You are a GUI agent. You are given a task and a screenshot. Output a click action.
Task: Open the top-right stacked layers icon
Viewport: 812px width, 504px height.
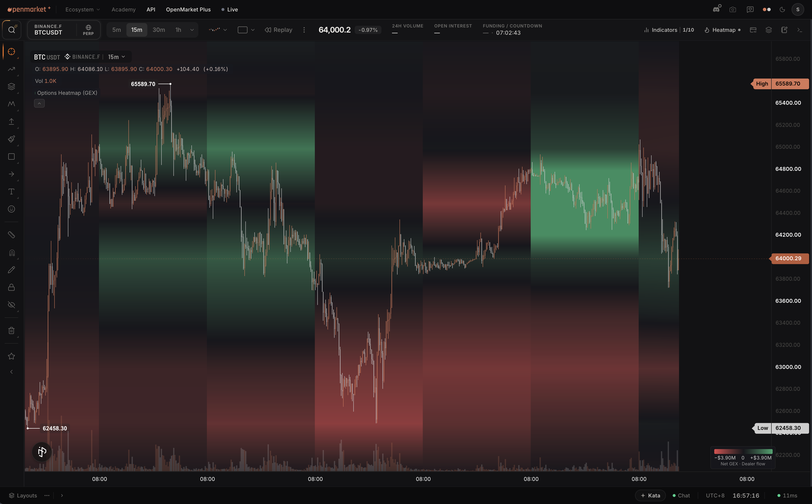click(769, 30)
